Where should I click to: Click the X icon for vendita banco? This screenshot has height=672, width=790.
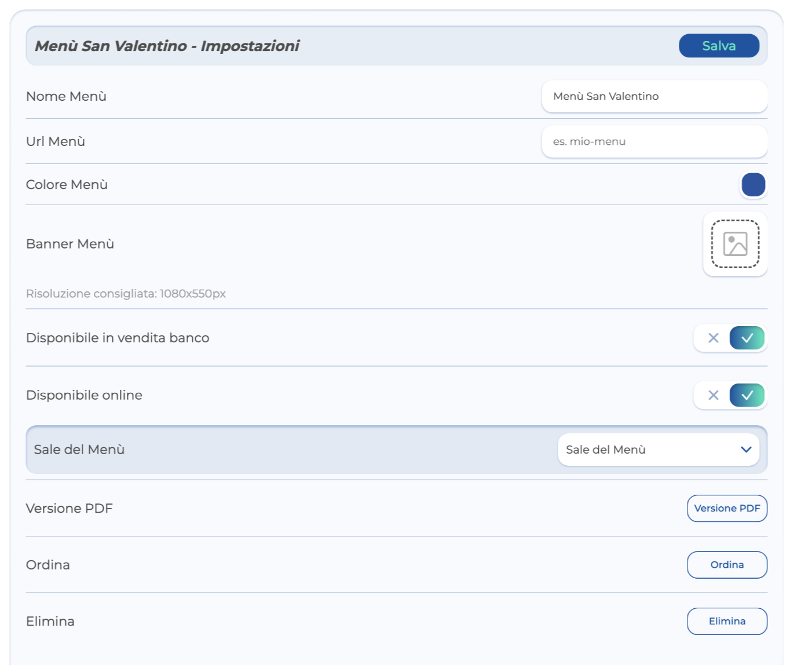pos(713,338)
